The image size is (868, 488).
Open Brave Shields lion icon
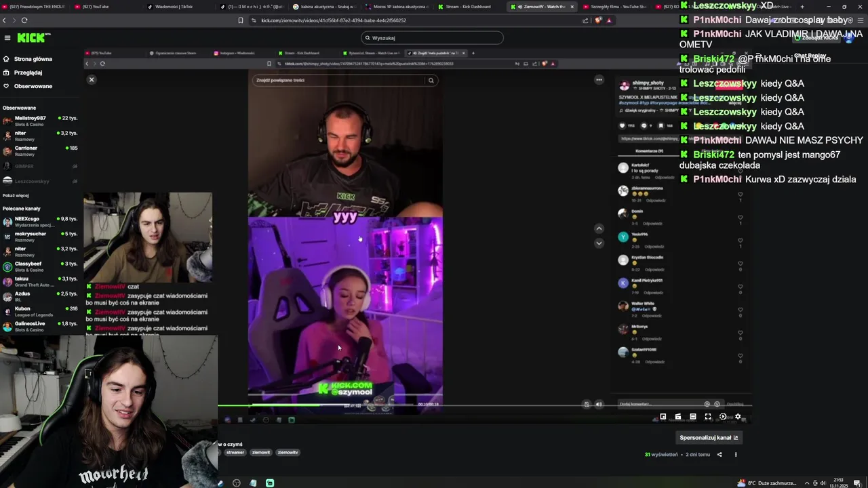(597, 20)
